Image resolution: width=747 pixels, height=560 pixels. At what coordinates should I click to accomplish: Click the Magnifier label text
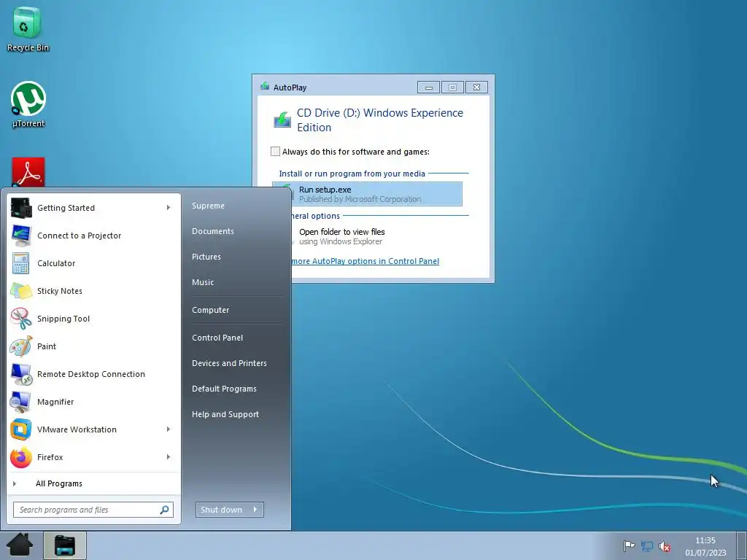55,402
